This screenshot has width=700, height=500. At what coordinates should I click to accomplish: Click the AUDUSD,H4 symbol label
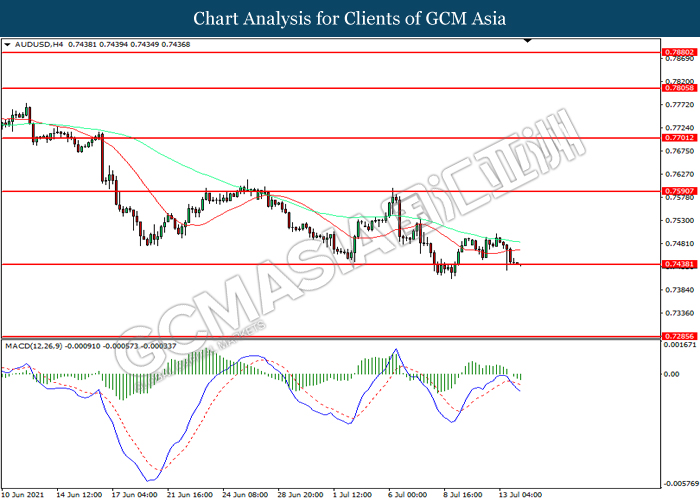tap(39, 45)
